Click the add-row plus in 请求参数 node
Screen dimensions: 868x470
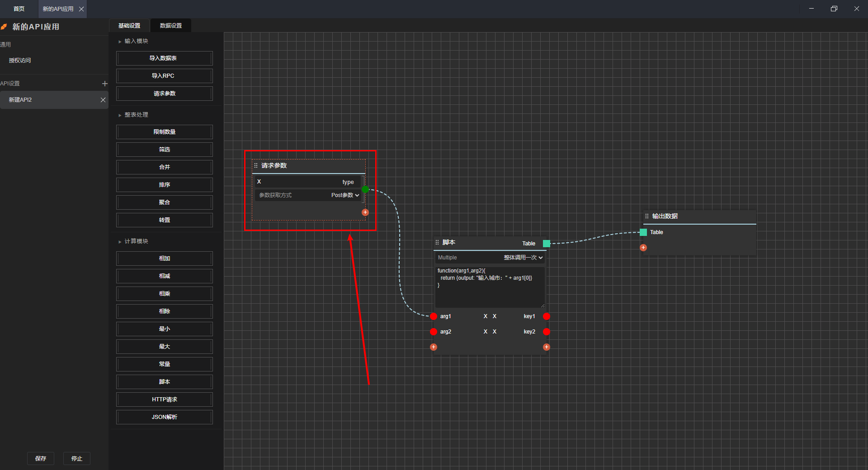365,212
